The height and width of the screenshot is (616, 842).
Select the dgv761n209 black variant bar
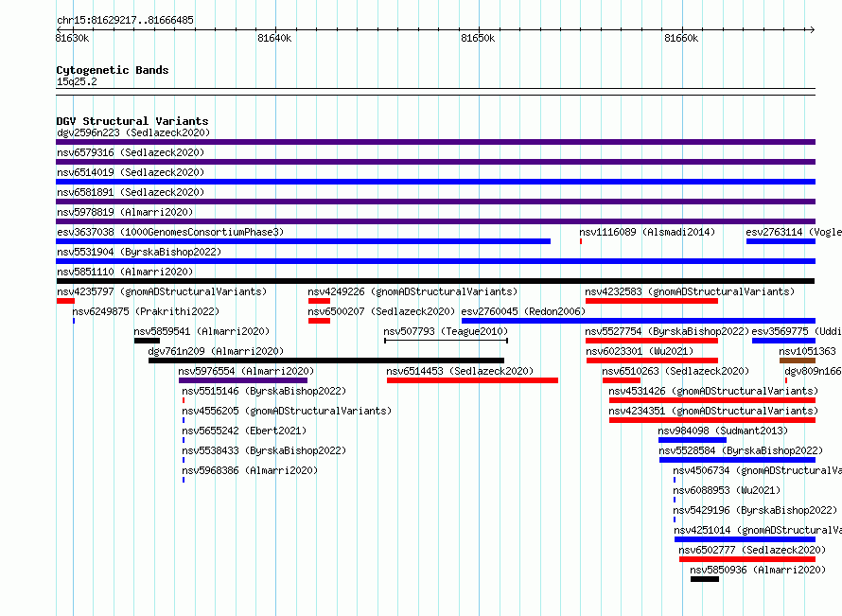tap(326, 361)
